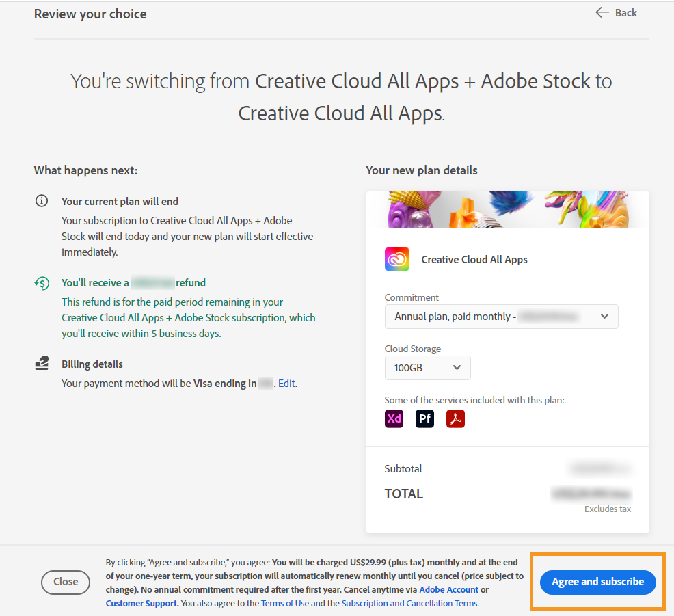This screenshot has height=616, width=674.
Task: Select the billing details card icon
Action: 42,364
